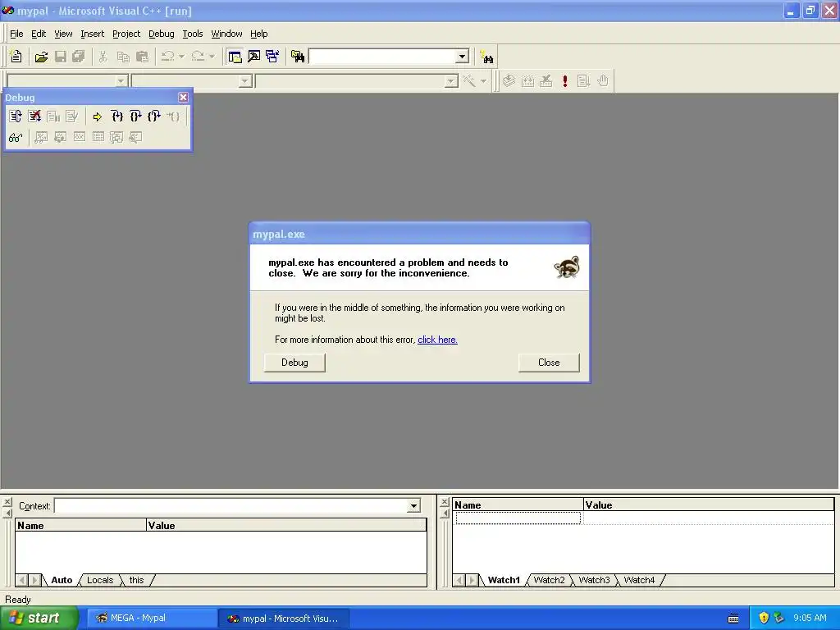Click the Paste clipboard icon
The height and width of the screenshot is (630, 840).
142,57
